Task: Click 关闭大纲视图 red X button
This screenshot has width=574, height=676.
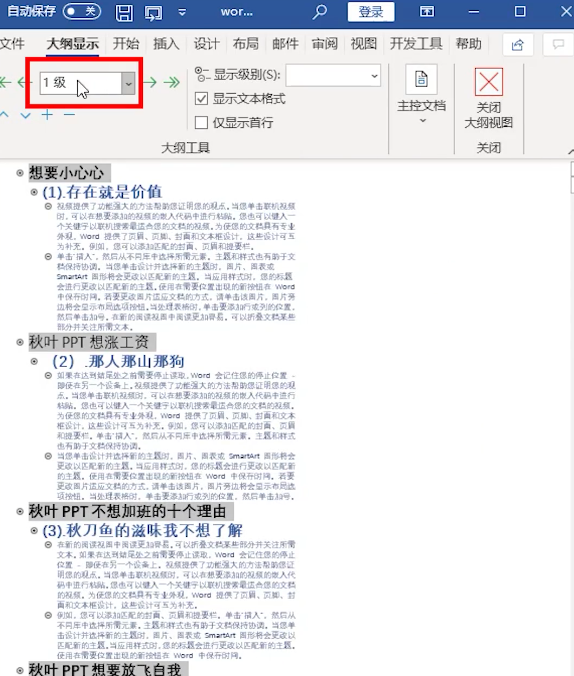Action: tap(489, 81)
